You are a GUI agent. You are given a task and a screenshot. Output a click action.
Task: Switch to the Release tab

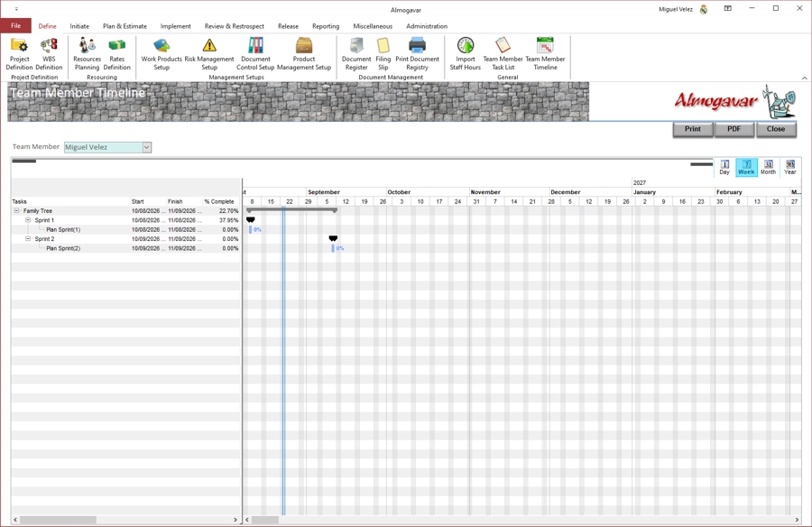(288, 26)
